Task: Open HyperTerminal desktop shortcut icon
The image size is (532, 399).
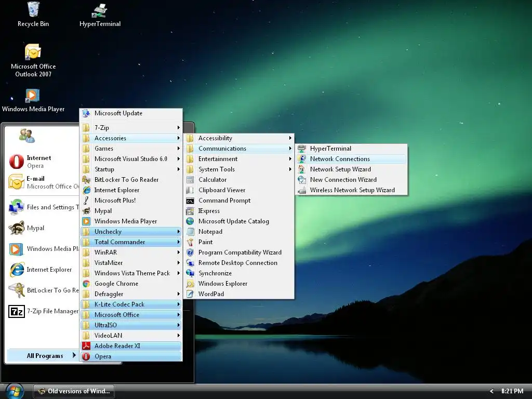Action: coord(99,11)
